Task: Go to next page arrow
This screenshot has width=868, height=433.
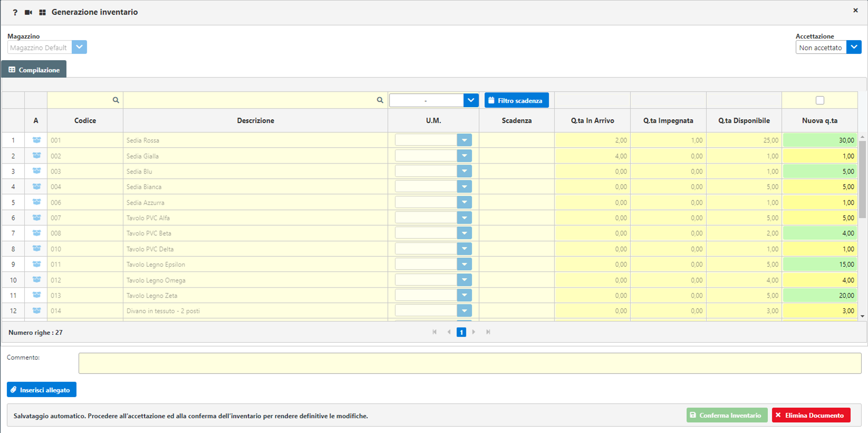Action: coord(474,332)
